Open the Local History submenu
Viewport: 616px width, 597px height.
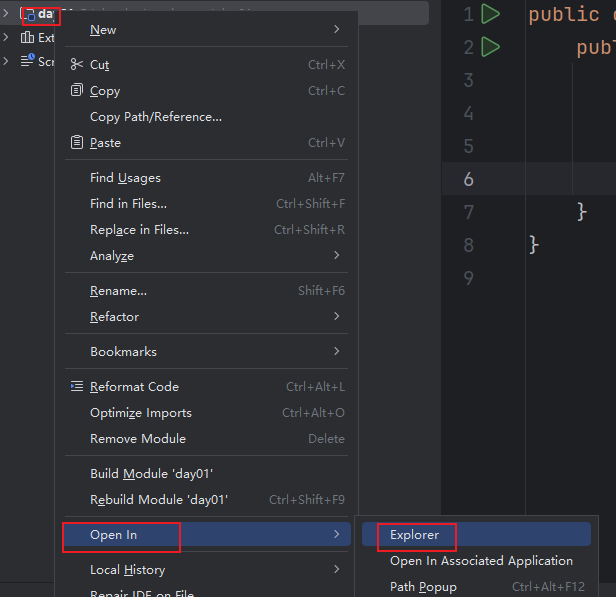pos(206,570)
